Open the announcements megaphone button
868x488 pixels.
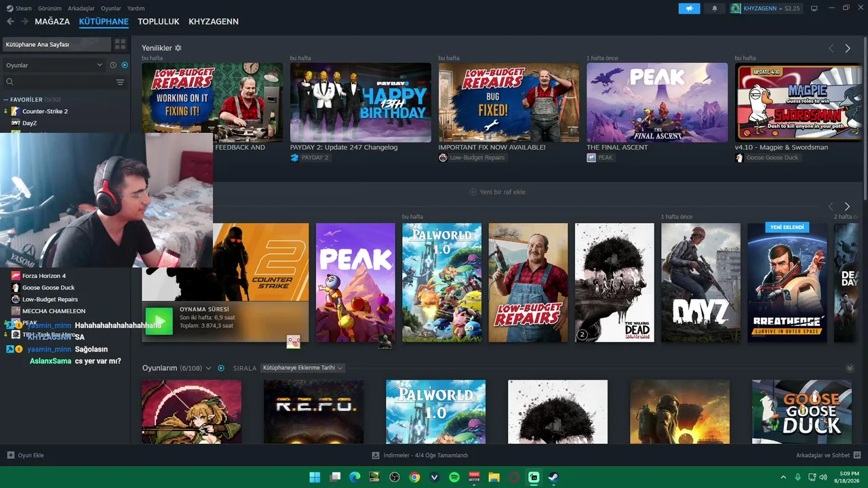click(689, 8)
